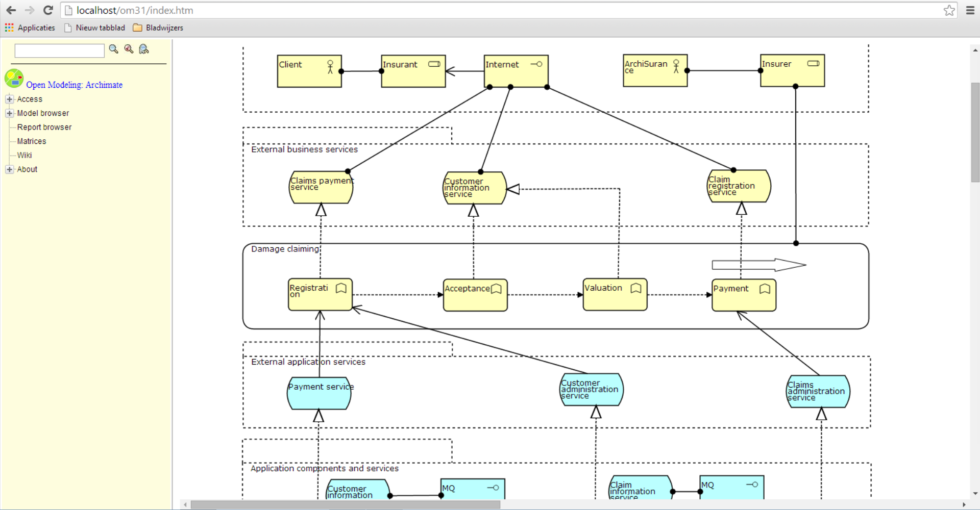The height and width of the screenshot is (510, 980).
Task: Click the browser reload button
Action: coord(48,10)
